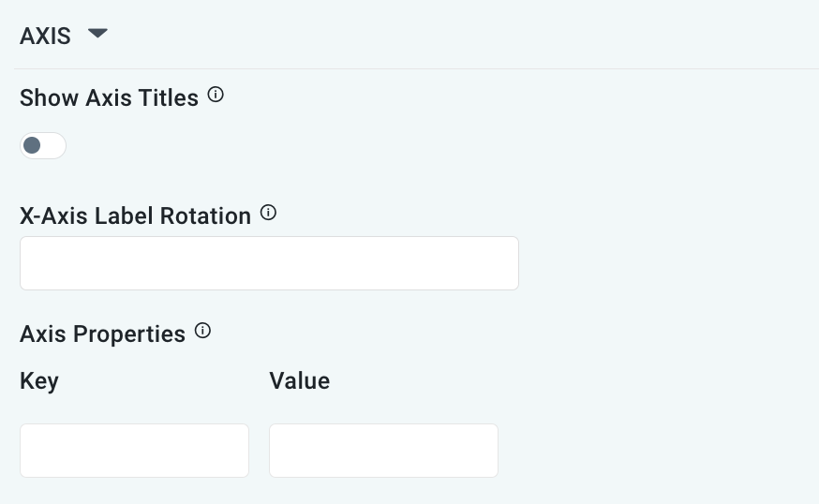This screenshot has height=504, width=819.
Task: Show help for the label rotation setting
Action: (x=268, y=214)
